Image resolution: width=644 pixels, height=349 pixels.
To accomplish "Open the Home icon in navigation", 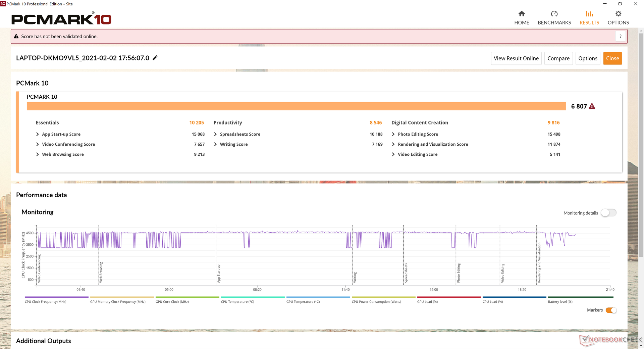I will coord(522,14).
